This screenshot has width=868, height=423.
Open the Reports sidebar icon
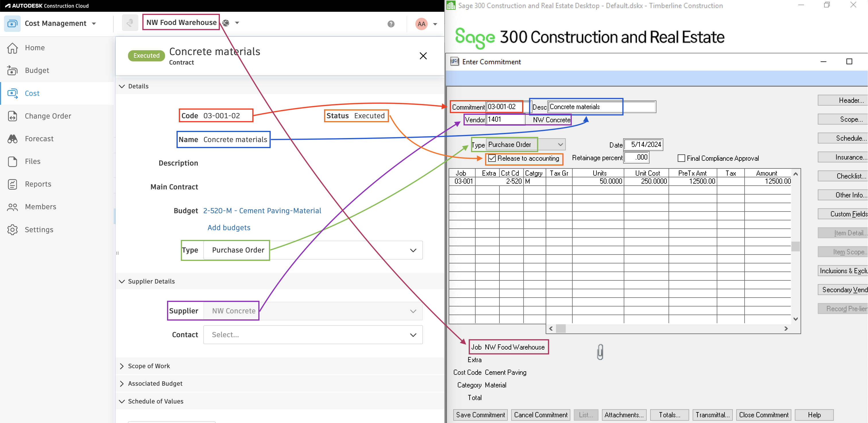click(12, 184)
